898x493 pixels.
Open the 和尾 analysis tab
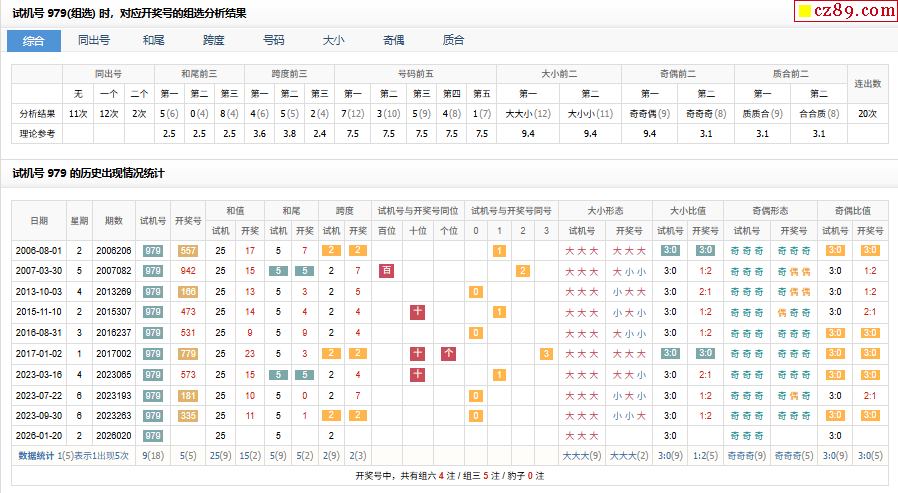click(153, 40)
